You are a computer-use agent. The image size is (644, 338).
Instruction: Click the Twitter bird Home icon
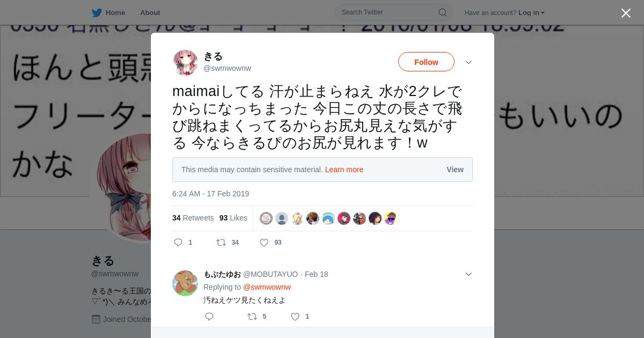tap(97, 12)
